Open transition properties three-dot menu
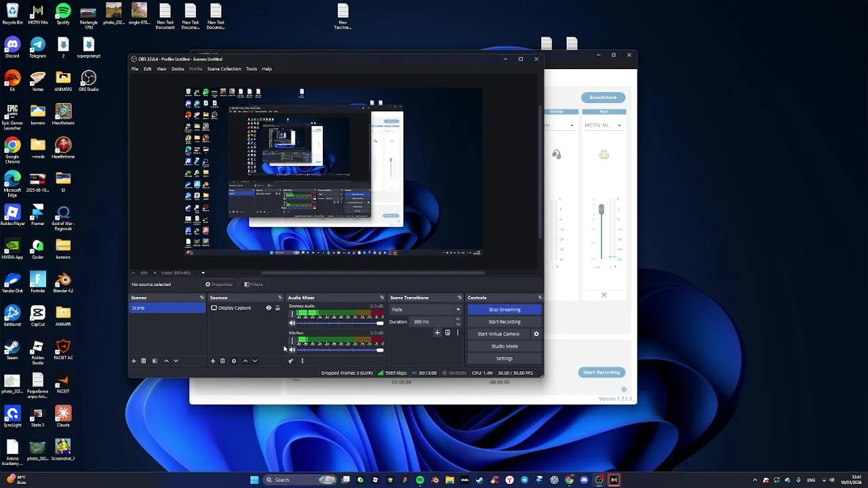868x488 pixels. pos(457,333)
